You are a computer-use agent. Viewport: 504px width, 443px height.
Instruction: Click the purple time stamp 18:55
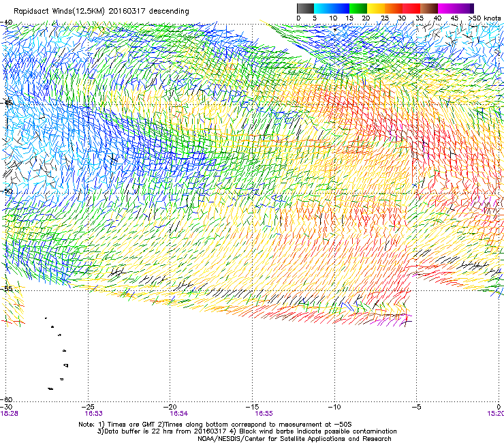[264, 414]
